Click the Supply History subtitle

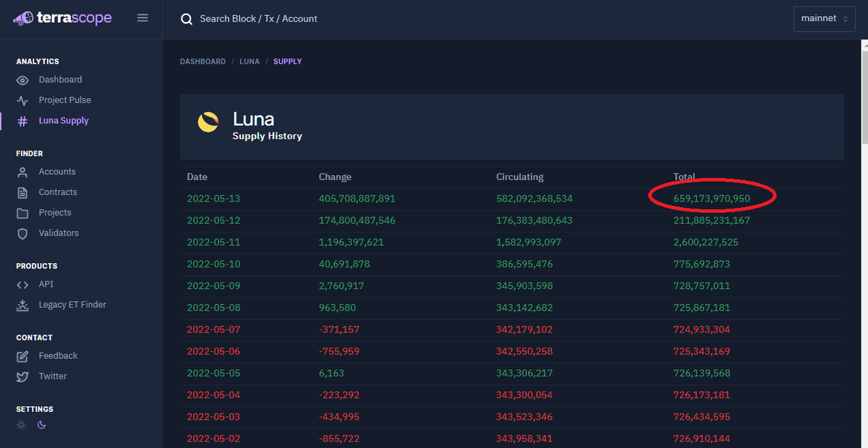point(267,136)
